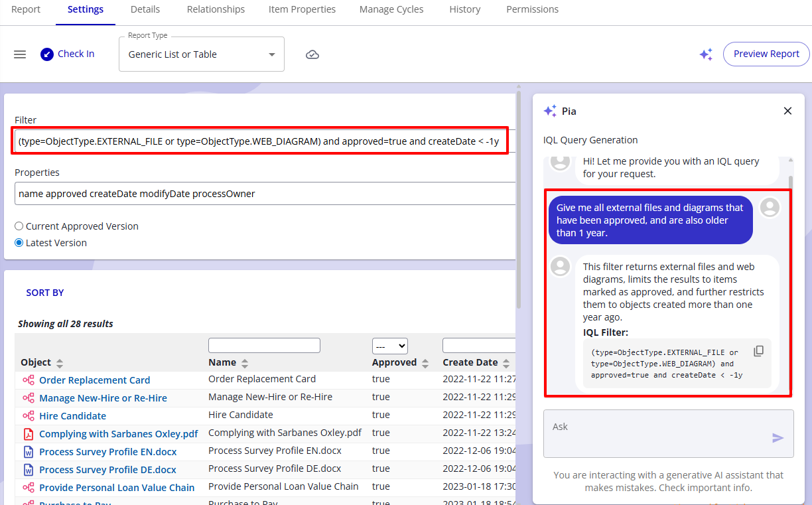
Task: Click the Name column filter input field
Action: (264, 346)
